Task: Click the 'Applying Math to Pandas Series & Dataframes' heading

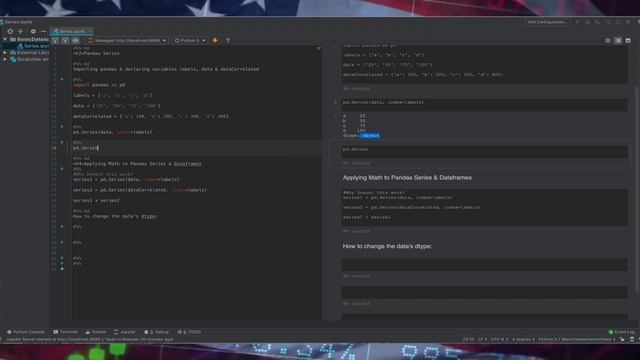Action: [407, 178]
